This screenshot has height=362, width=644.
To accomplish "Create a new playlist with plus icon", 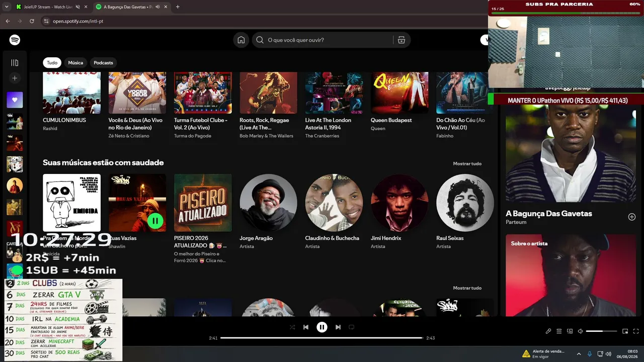I will click(x=15, y=78).
